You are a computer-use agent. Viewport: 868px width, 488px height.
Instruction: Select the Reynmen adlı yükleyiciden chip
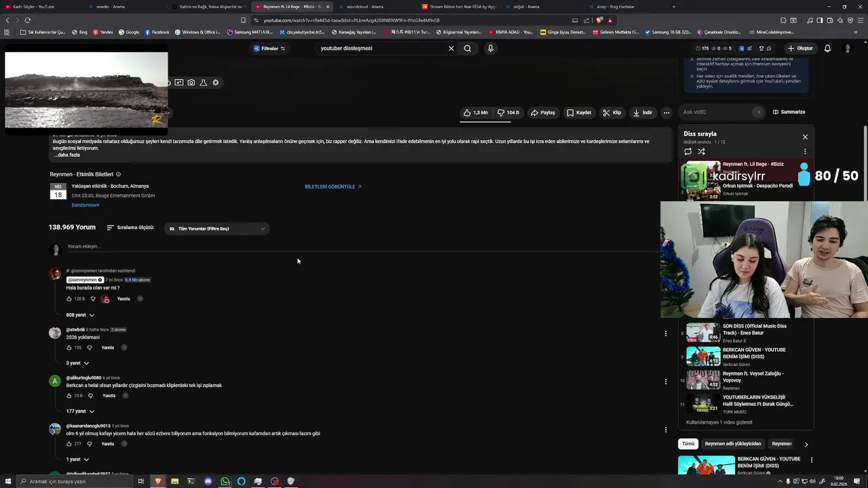(733, 444)
